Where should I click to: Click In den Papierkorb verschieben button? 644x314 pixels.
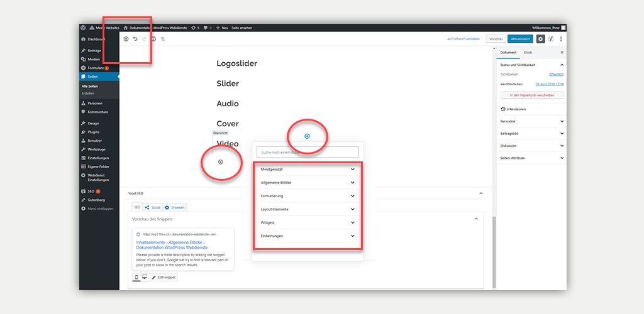[x=531, y=95]
